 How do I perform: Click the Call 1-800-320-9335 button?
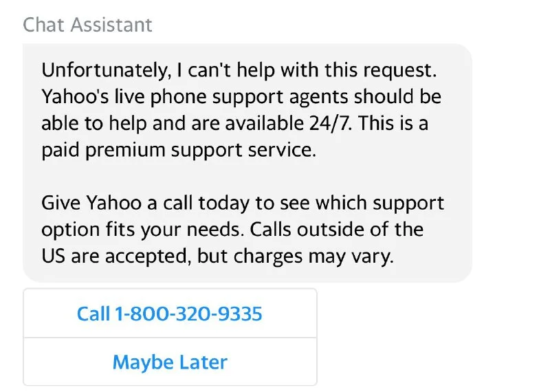pyautogui.click(x=170, y=314)
